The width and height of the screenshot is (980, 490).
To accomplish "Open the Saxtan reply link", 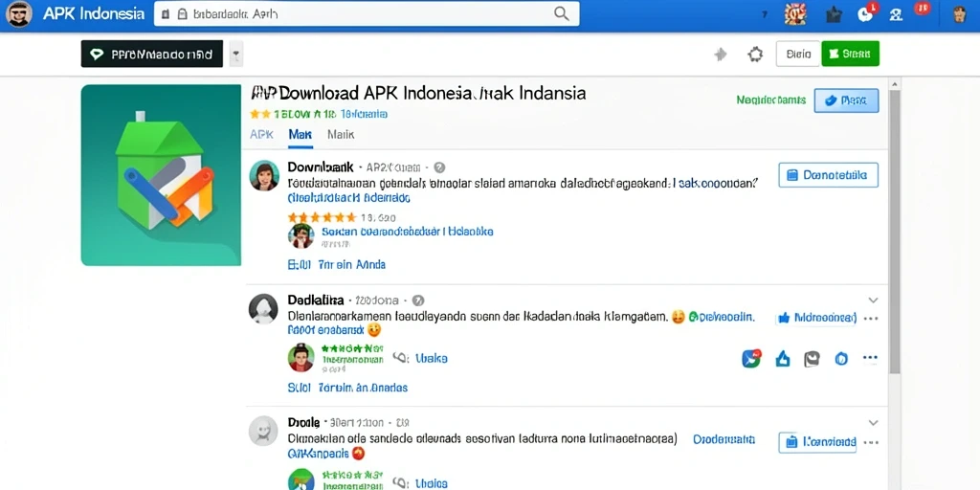I will 407,232.
